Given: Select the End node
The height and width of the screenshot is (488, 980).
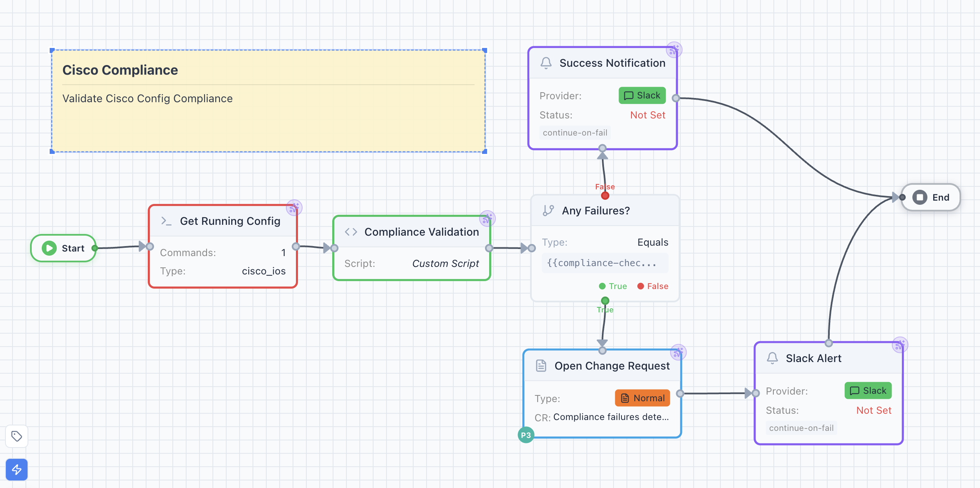Looking at the screenshot, I should pyautogui.click(x=931, y=197).
